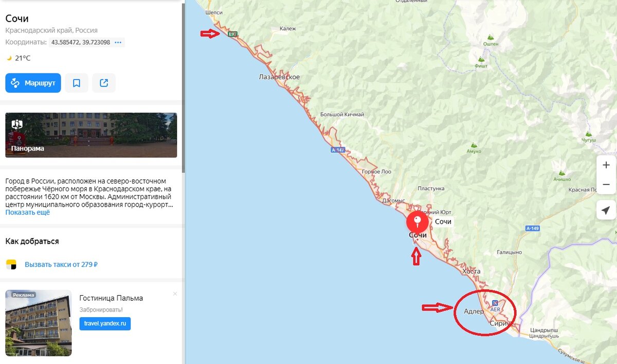Expand description with Показать ещё

[x=28, y=212]
